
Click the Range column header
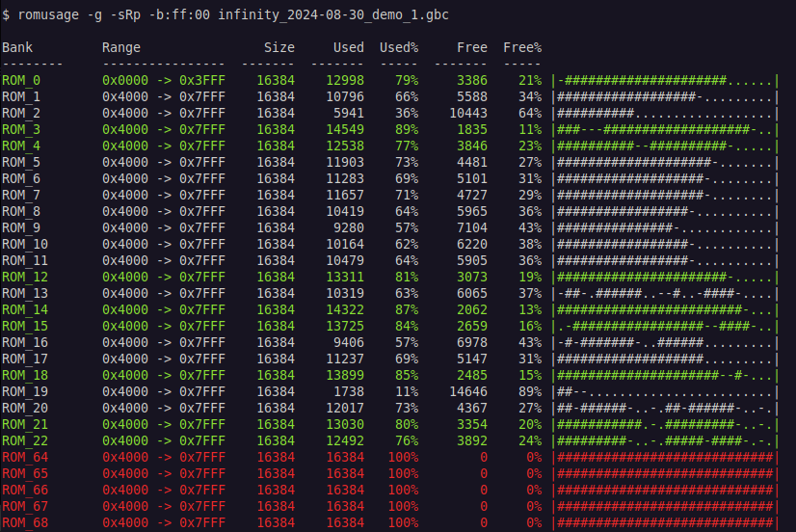point(121,48)
